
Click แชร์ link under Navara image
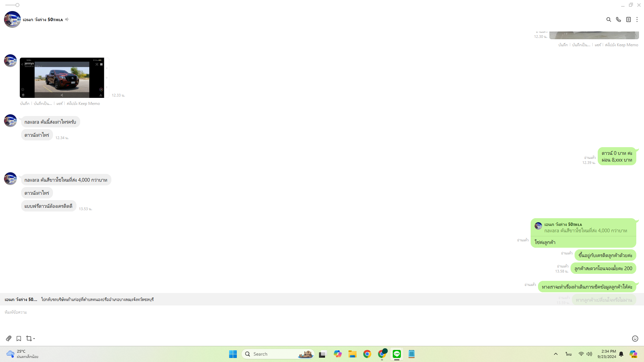click(59, 104)
